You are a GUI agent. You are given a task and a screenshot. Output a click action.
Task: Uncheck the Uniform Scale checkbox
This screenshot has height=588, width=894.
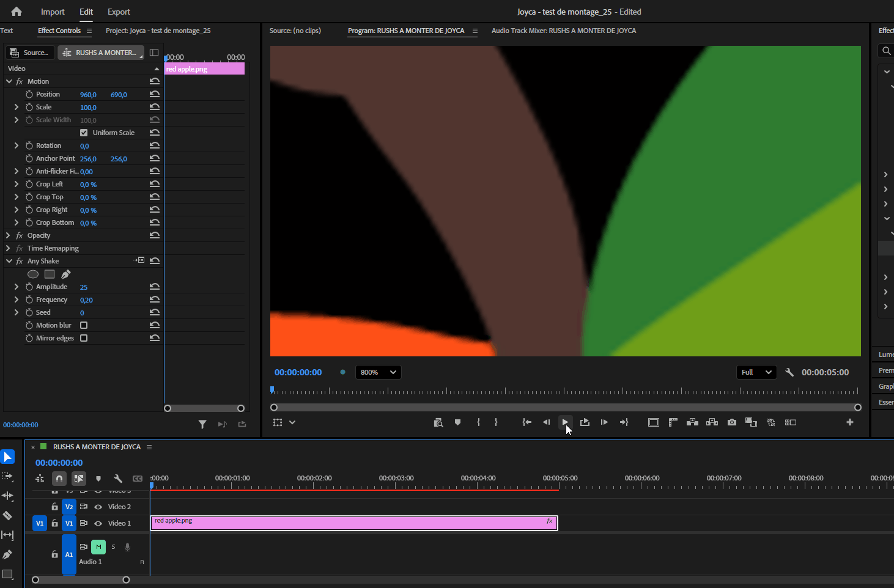click(x=84, y=133)
